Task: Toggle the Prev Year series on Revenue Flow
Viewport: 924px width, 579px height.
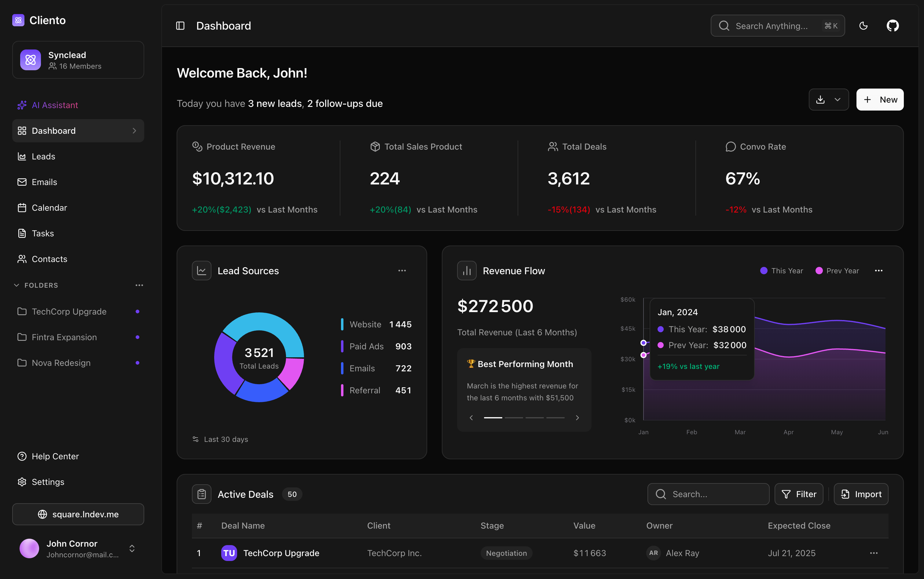Action: coord(837,270)
